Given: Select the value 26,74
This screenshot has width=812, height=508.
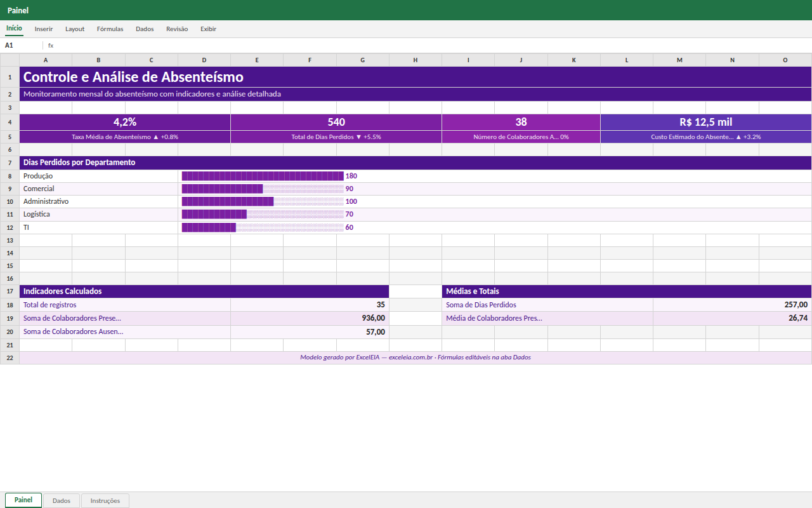Looking at the screenshot, I should point(733,318).
